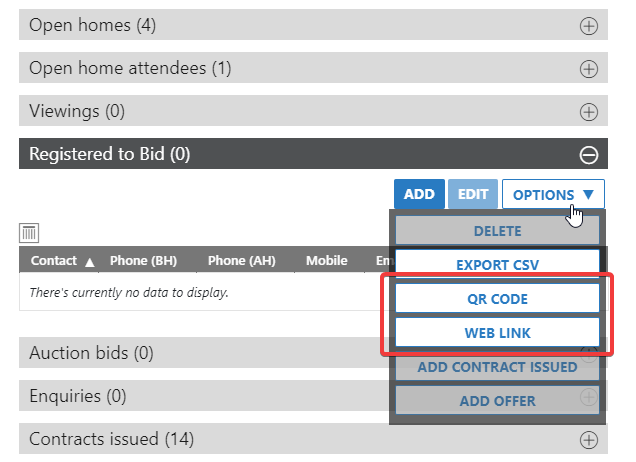Choose ADD OFFER menu item
This screenshot has width=636, height=462.
[497, 401]
